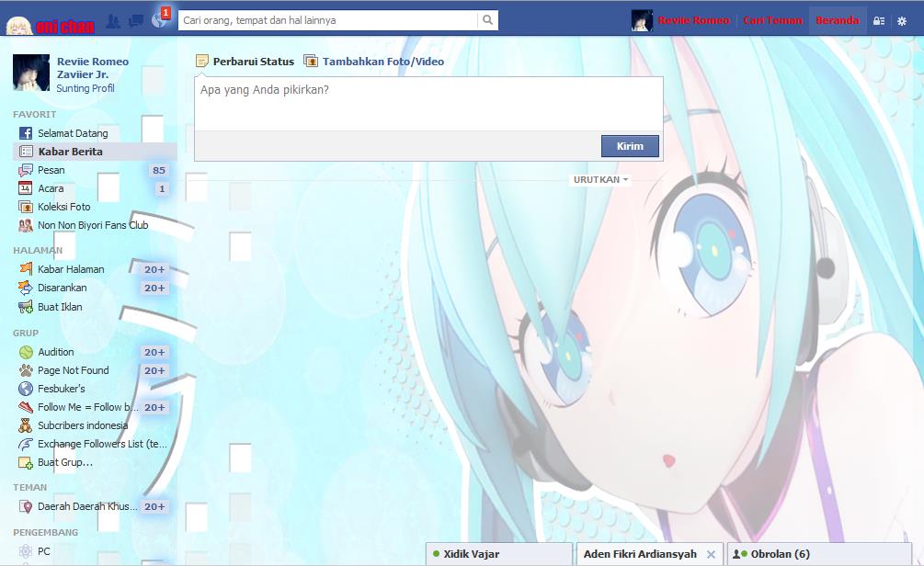Open Beranda in top navigation
The width and height of the screenshot is (924, 566).
coord(838,20)
